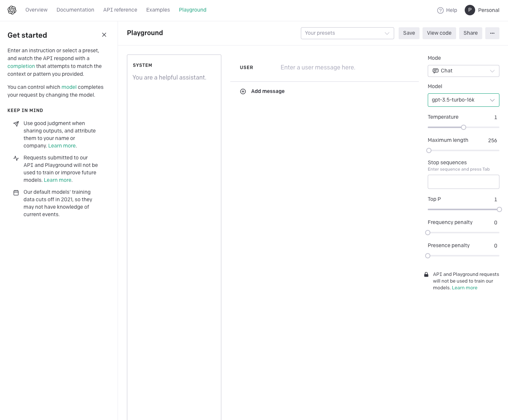Screen dimensions: 508x420
Task: Adjust the Maximum length slider handle
Action: 429,150
